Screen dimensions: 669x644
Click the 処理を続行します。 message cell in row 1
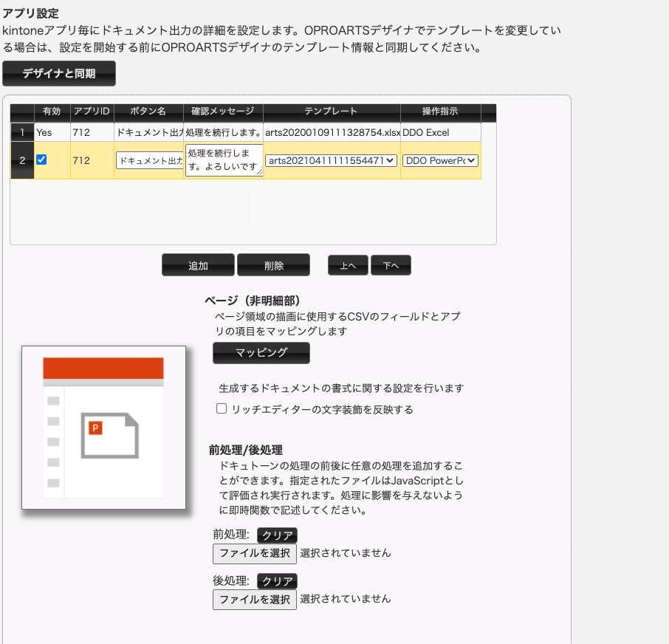(224, 132)
